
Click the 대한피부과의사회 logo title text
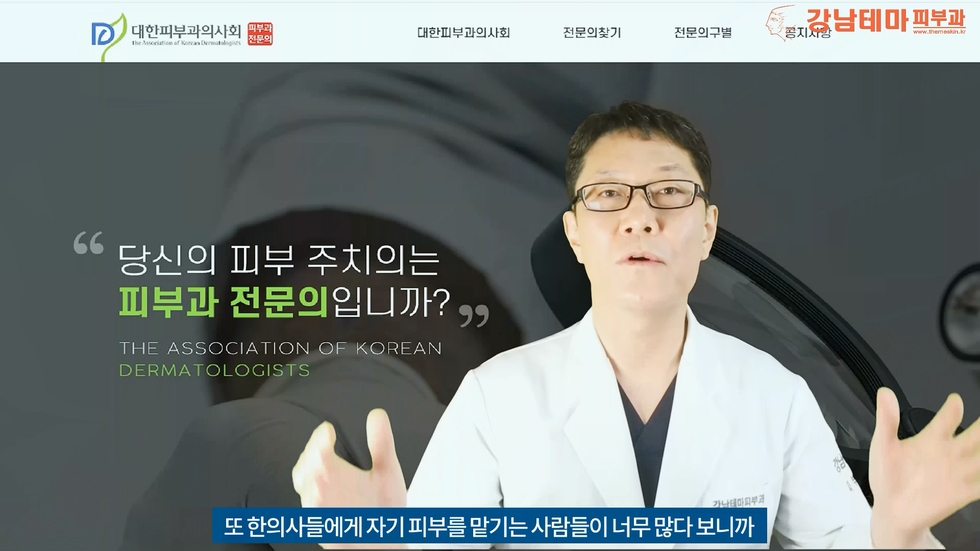point(186,31)
